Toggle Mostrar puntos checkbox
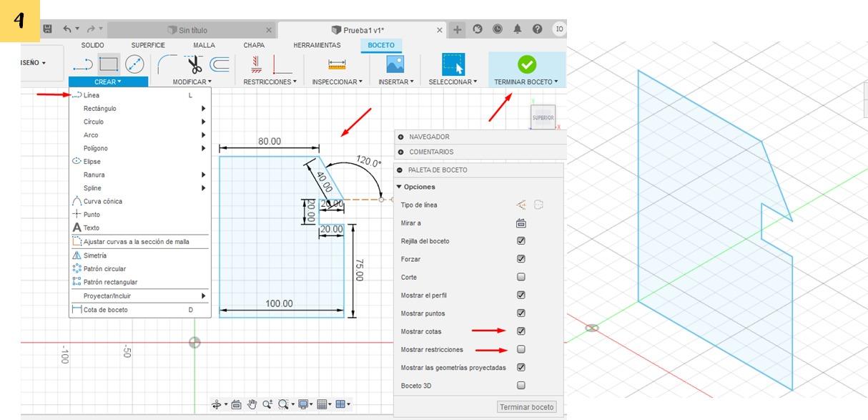868x420 pixels. pyautogui.click(x=521, y=313)
